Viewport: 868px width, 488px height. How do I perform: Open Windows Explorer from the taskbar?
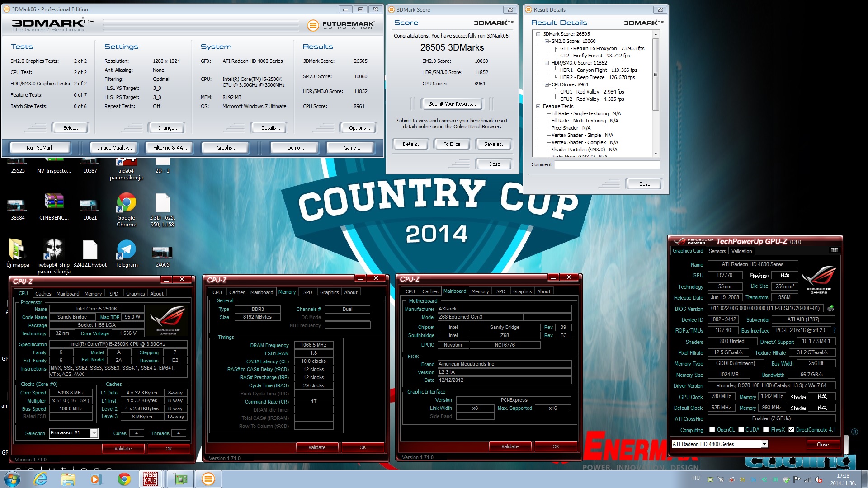click(x=68, y=479)
